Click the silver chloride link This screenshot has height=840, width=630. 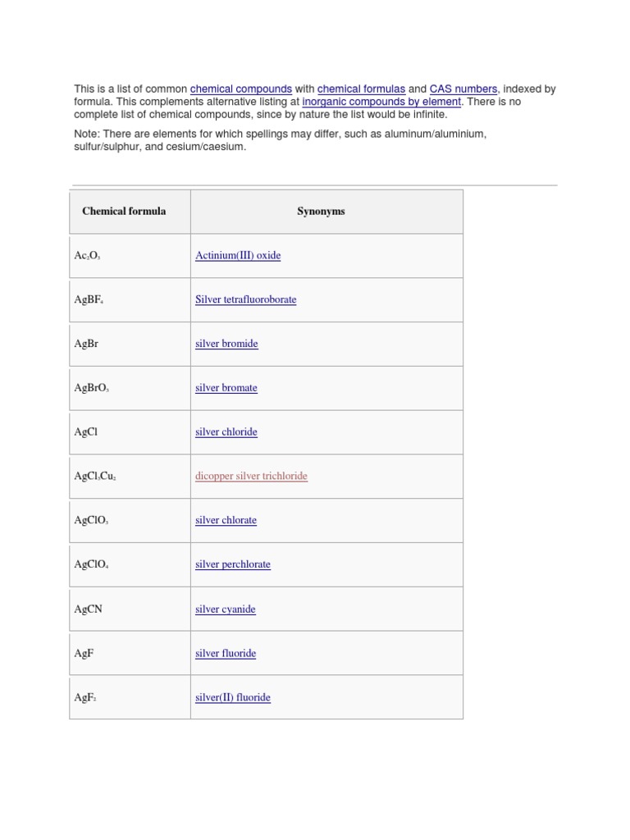(x=226, y=432)
